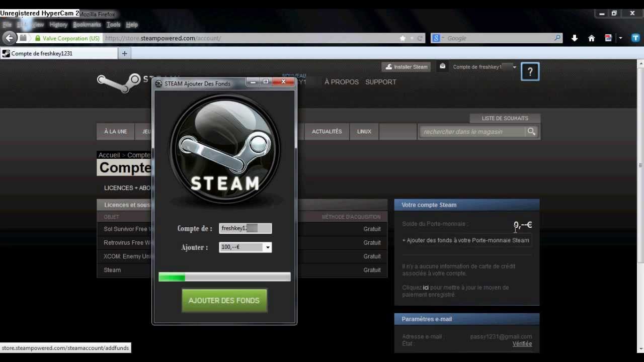644x362 pixels.
Task: Open the À PROPOS link
Action: coord(342,82)
